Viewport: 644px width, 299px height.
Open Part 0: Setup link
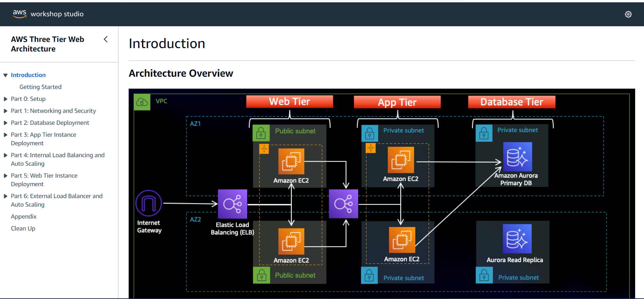tap(28, 99)
